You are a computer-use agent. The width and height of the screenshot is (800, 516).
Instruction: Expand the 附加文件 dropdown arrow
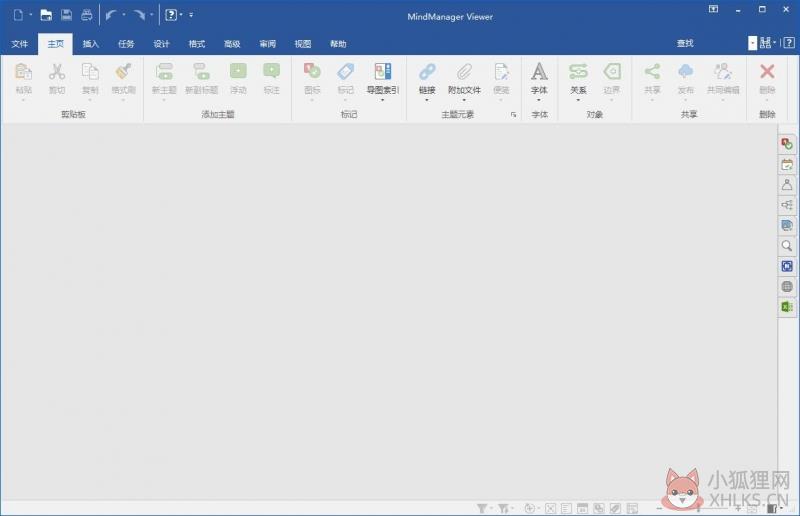[464, 100]
